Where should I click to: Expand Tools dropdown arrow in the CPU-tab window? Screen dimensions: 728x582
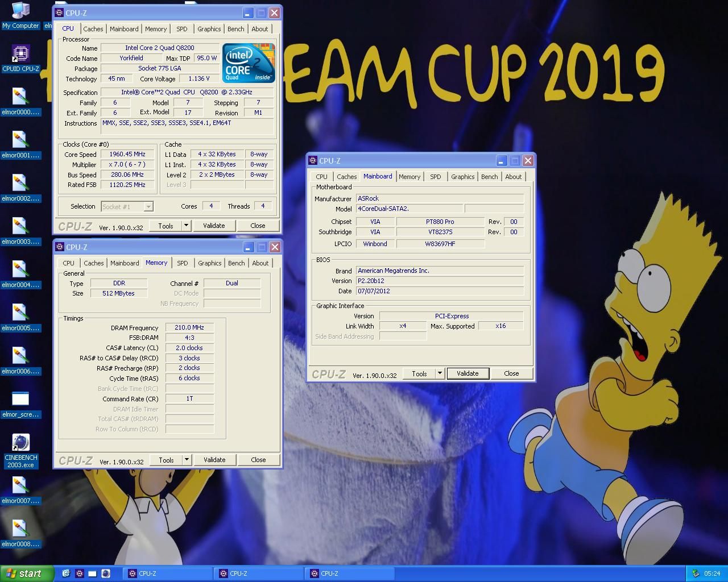click(186, 226)
